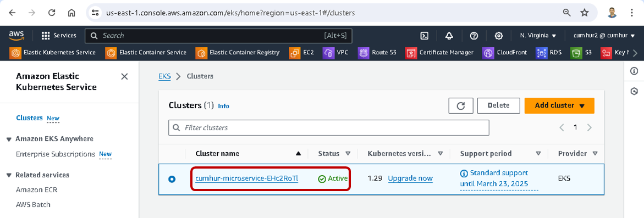Open the cumhur-microservice-EHc2RoTl cluster link
This screenshot has width=644, height=218.
247,178
